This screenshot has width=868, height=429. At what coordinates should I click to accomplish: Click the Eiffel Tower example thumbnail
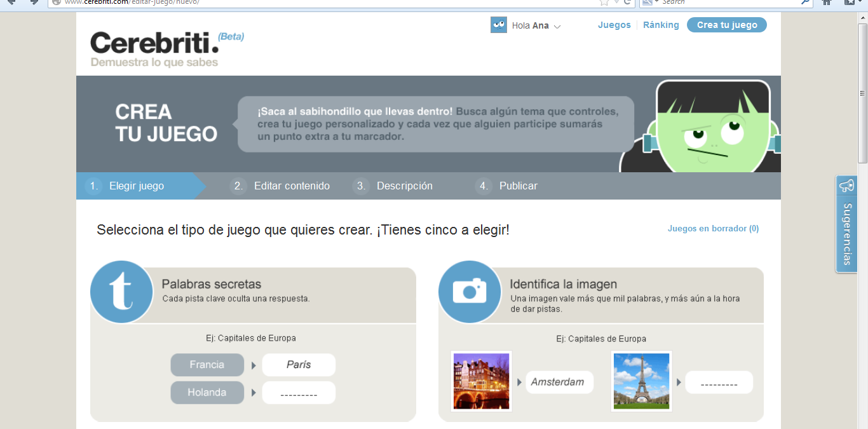pyautogui.click(x=642, y=381)
